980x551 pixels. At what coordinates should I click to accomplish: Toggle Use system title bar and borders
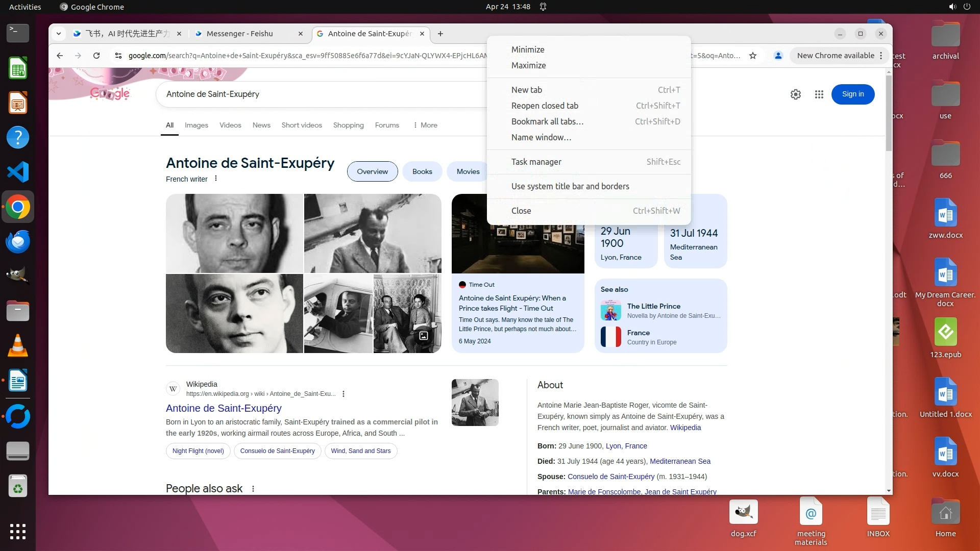pyautogui.click(x=570, y=186)
